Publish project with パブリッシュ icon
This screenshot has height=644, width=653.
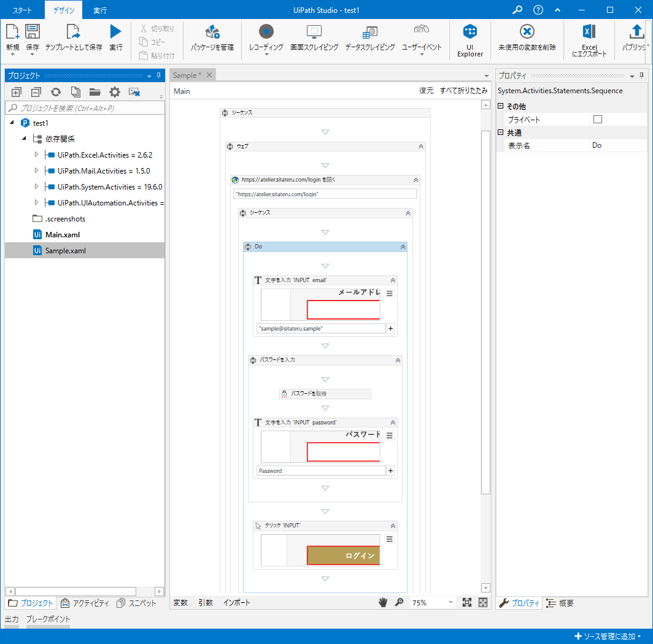636,32
